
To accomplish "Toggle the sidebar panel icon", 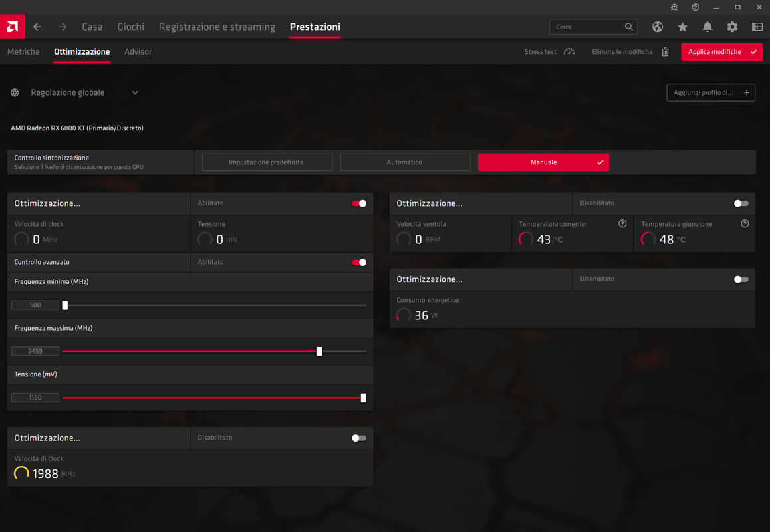I will point(757,27).
